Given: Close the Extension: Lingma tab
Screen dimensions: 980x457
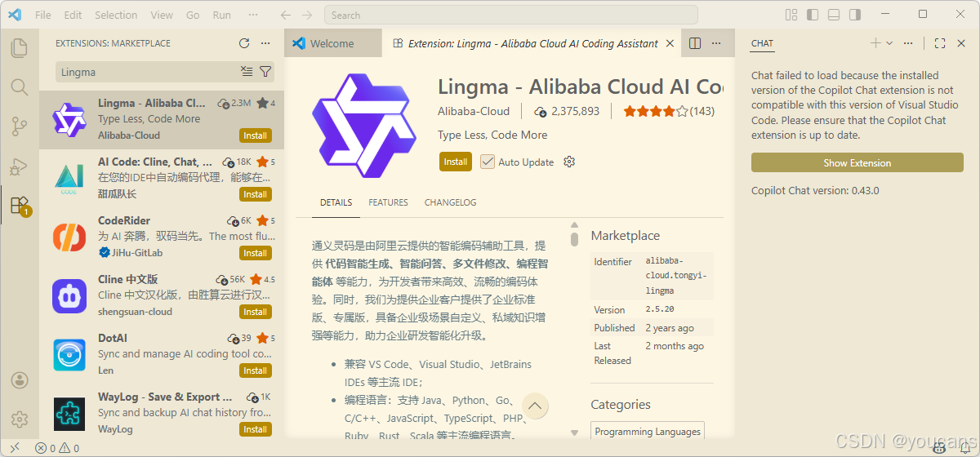Looking at the screenshot, I should click(x=670, y=43).
